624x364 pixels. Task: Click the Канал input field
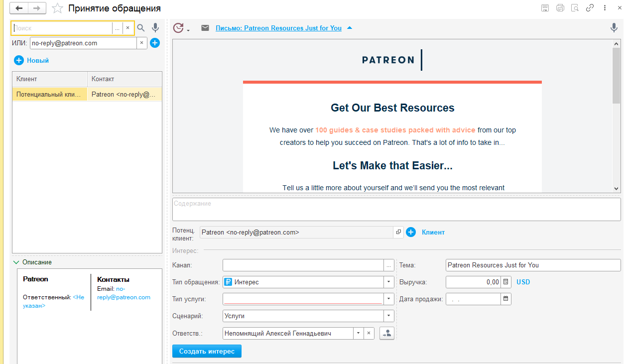click(303, 265)
